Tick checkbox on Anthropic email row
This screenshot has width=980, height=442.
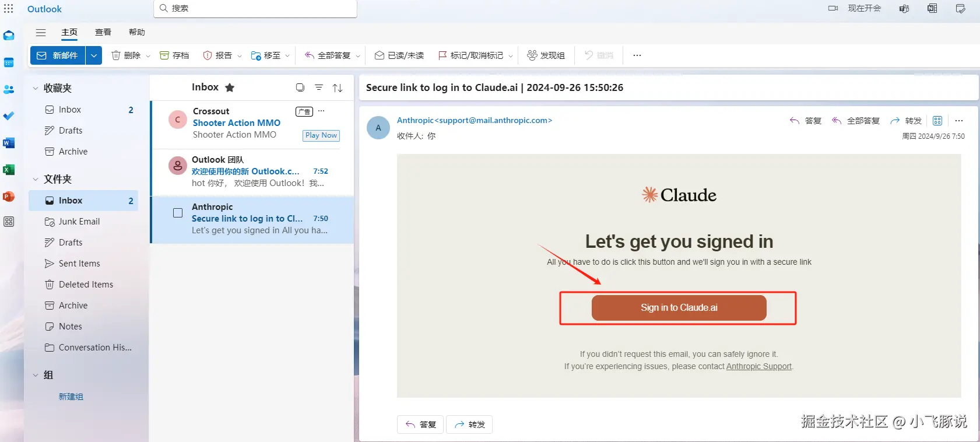tap(178, 213)
